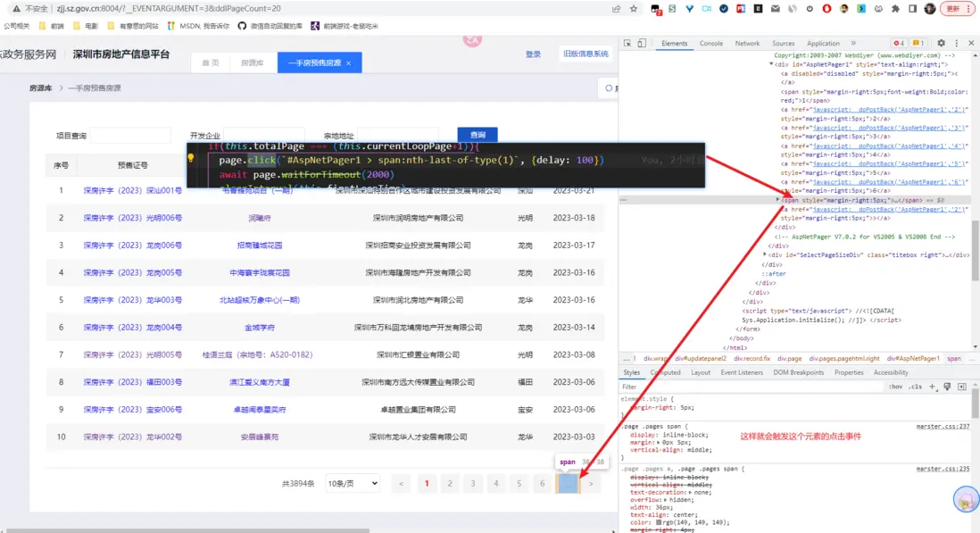Open the DevTools three-dot customize menu
The width and height of the screenshot is (980, 533).
(956, 43)
